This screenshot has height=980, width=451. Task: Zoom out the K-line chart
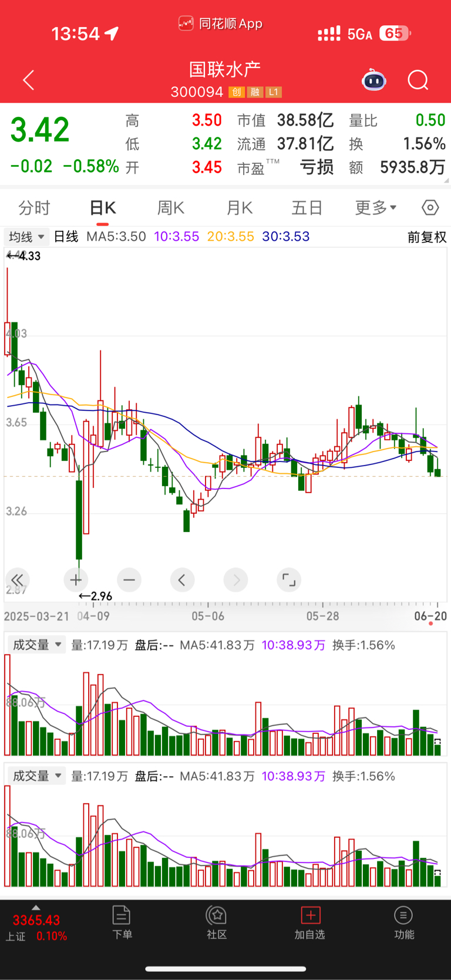coord(129,580)
